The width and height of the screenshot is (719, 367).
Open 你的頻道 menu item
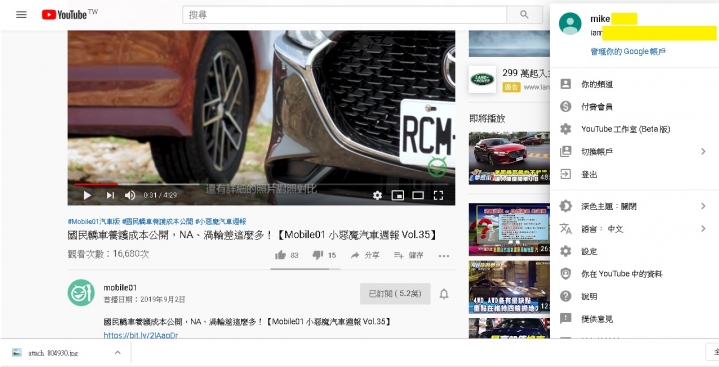click(634, 84)
